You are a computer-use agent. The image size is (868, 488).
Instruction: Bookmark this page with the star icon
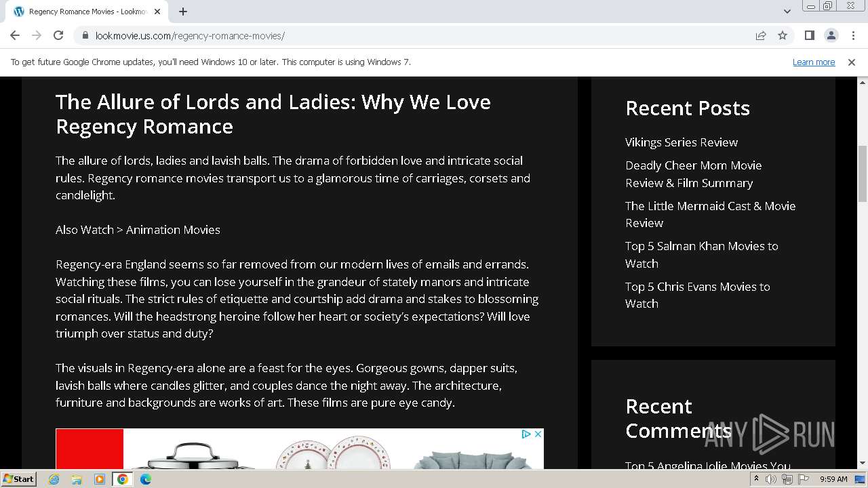783,35
